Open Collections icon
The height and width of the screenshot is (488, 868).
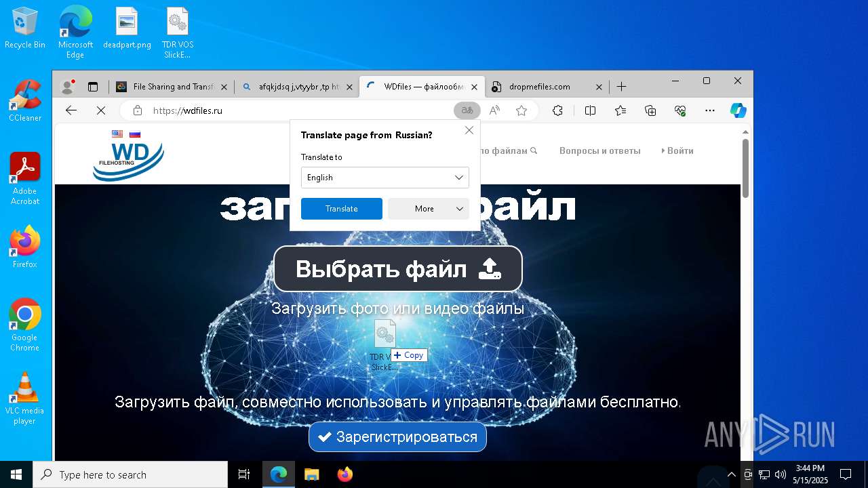pos(650,110)
